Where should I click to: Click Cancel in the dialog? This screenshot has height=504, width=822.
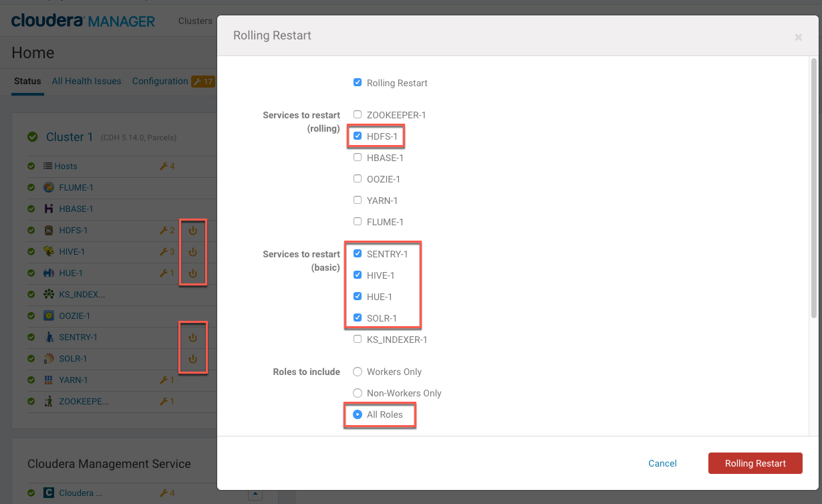(662, 463)
